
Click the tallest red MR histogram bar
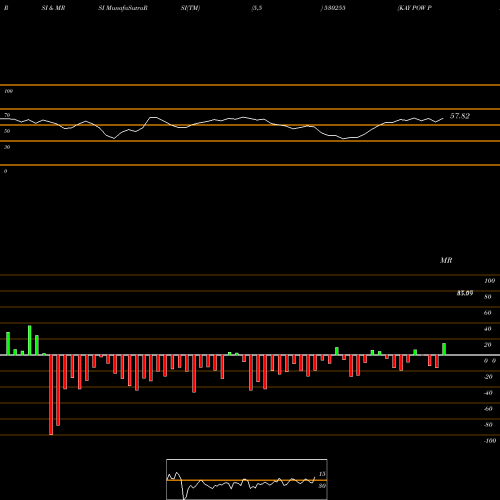[x=51, y=395]
